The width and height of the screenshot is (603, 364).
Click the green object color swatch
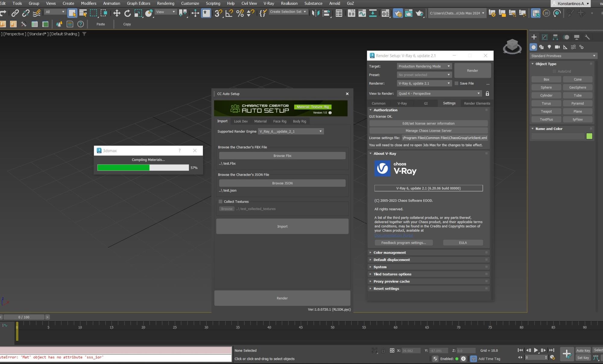589,136
